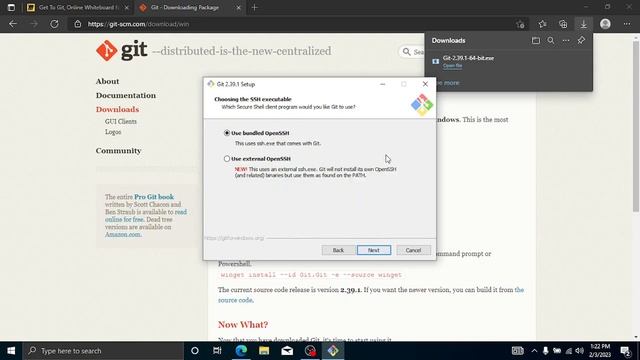Open Logos sidebar link
This screenshot has height=360, width=640.
pos(113,132)
